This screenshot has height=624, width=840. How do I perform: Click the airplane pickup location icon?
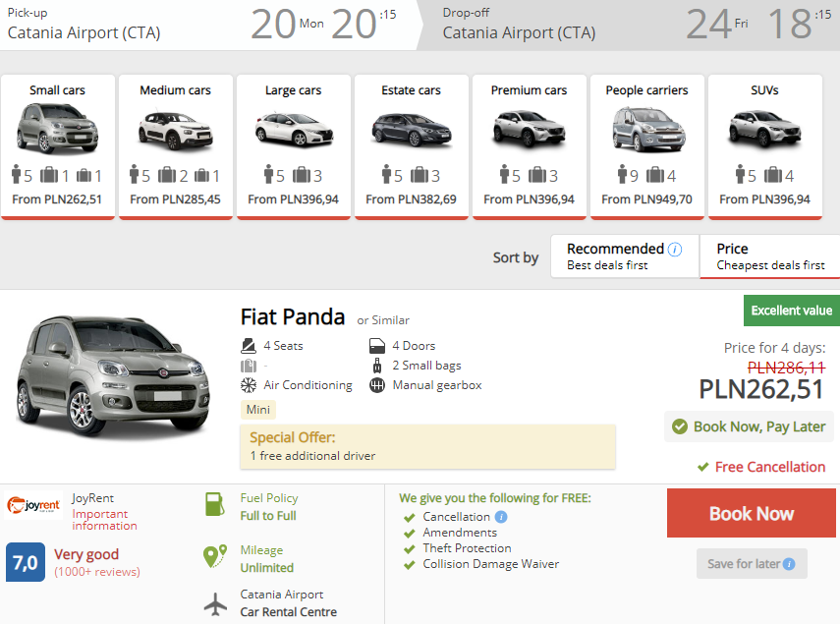coord(215,603)
